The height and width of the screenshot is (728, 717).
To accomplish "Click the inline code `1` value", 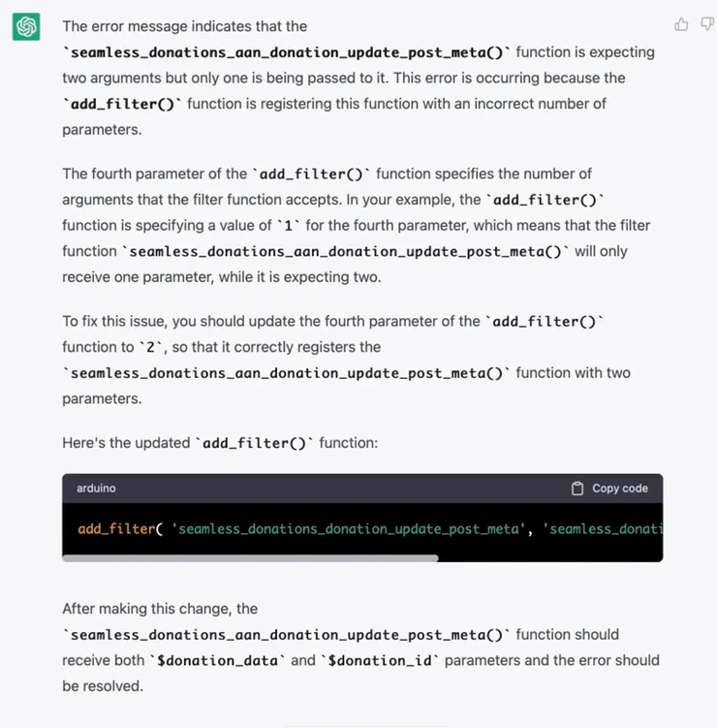I will click(288, 226).
